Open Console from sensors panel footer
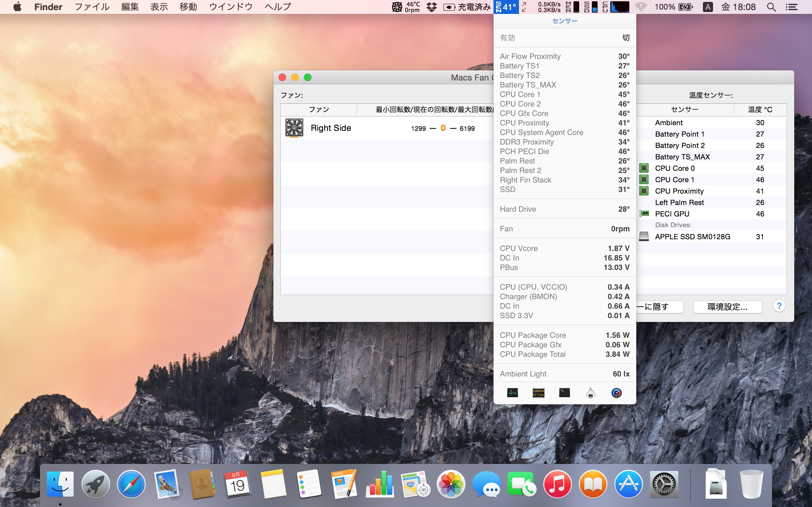Image resolution: width=812 pixels, height=507 pixels. [x=538, y=393]
